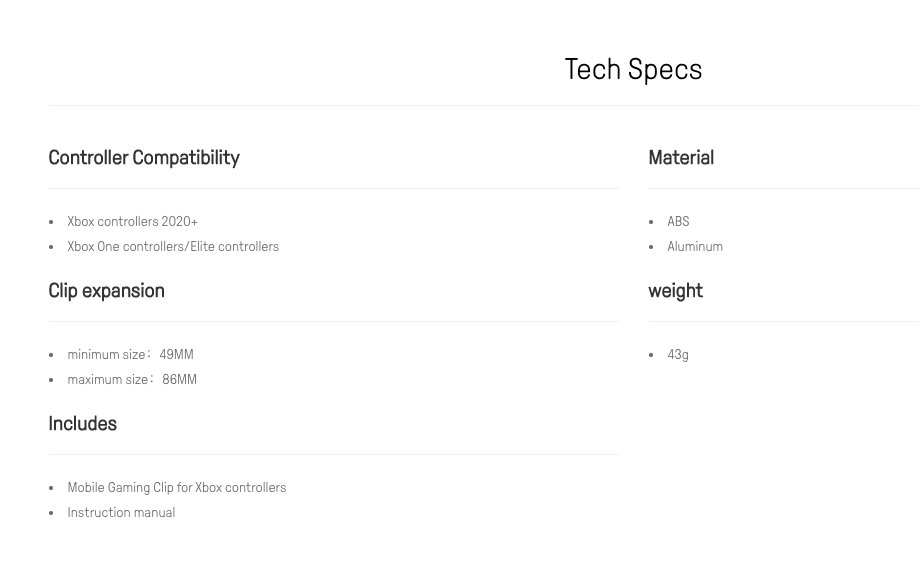Click the Aluminum material entry
The width and height of the screenshot is (919, 562).
point(695,247)
